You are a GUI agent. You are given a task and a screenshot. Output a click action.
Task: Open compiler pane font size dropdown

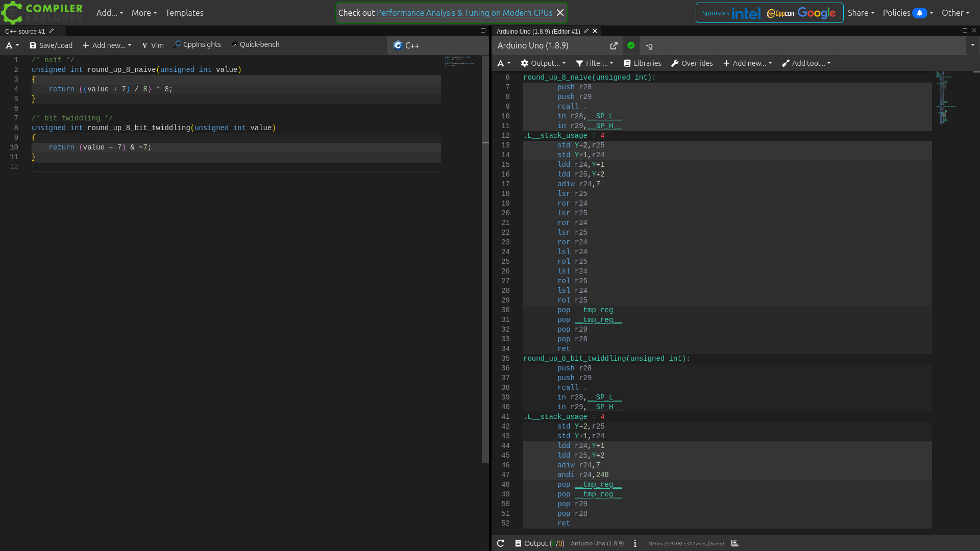pyautogui.click(x=504, y=63)
